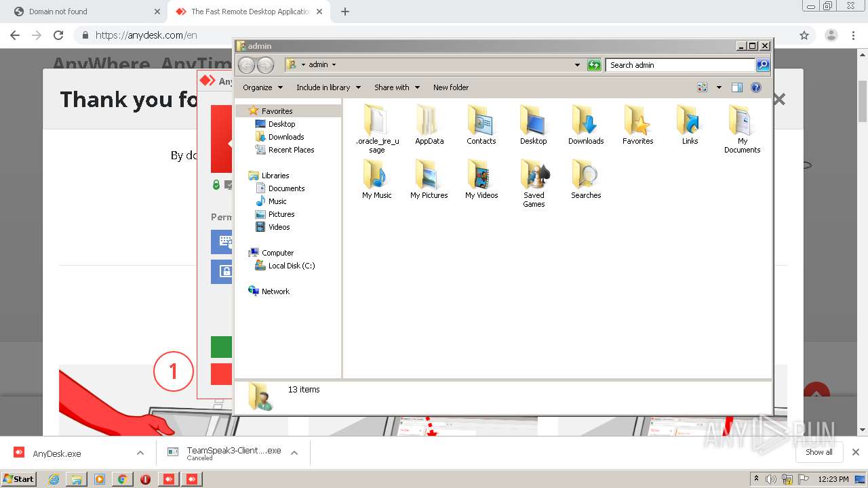The image size is (868, 488).
Task: Switch to Domain not found tab
Action: pos(83,12)
